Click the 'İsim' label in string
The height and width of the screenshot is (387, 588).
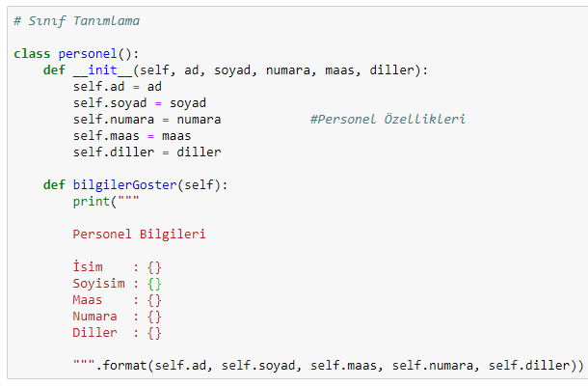(x=88, y=267)
